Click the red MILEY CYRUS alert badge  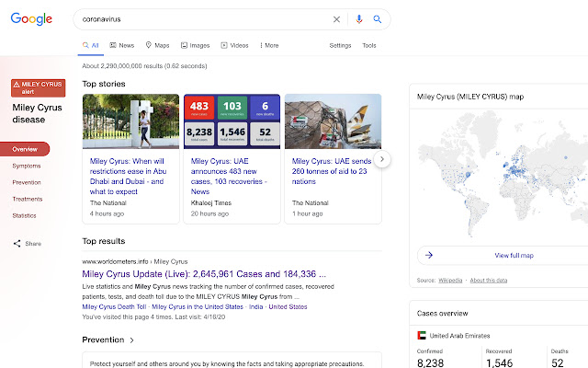coord(38,87)
